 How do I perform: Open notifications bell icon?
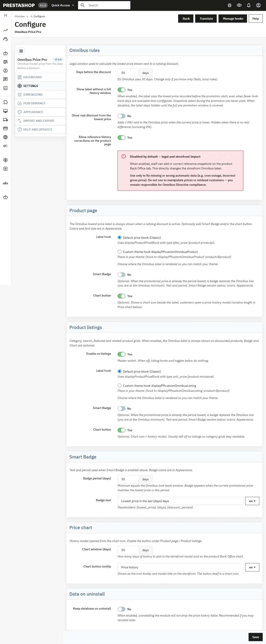(249, 5)
